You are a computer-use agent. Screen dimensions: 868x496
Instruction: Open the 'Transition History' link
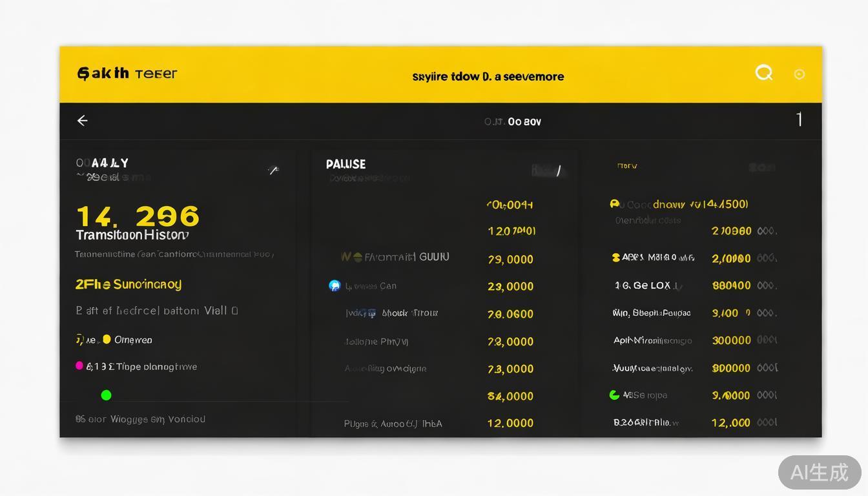[x=132, y=235]
